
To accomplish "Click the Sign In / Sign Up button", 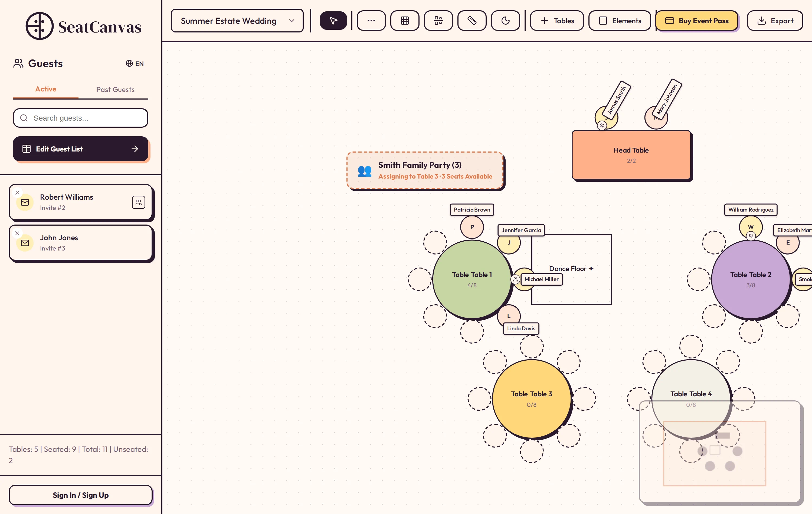I will tap(81, 495).
